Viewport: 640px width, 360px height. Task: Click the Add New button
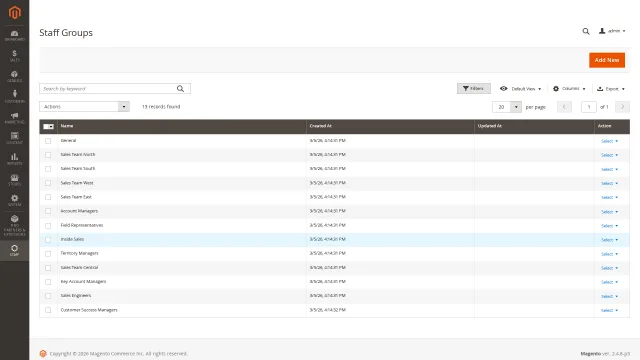(x=607, y=60)
